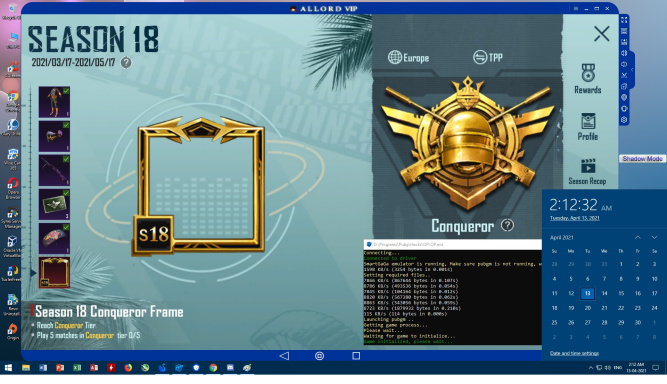Click the help icon beside season dates

[x=126, y=63]
